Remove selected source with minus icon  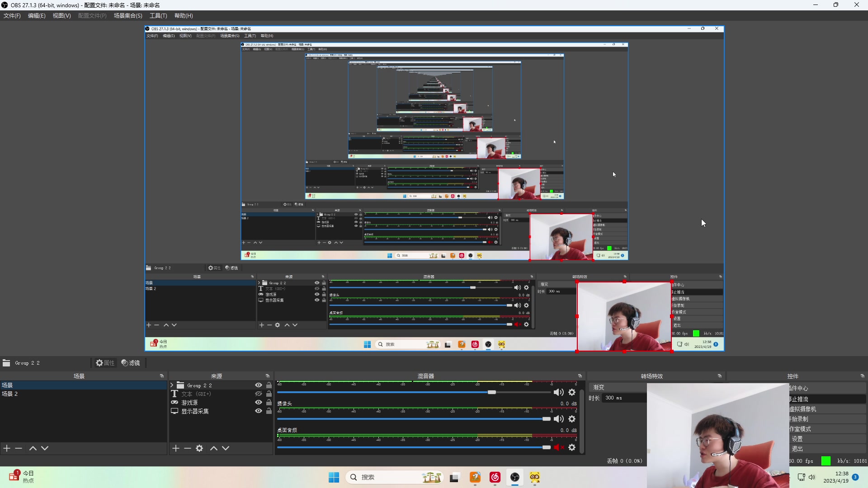[x=188, y=448]
